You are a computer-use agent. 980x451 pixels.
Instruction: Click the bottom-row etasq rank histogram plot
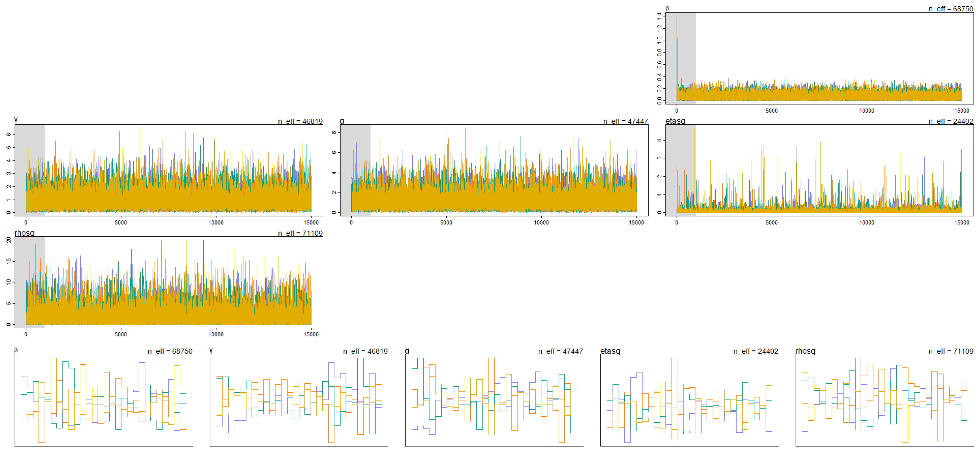(x=689, y=400)
